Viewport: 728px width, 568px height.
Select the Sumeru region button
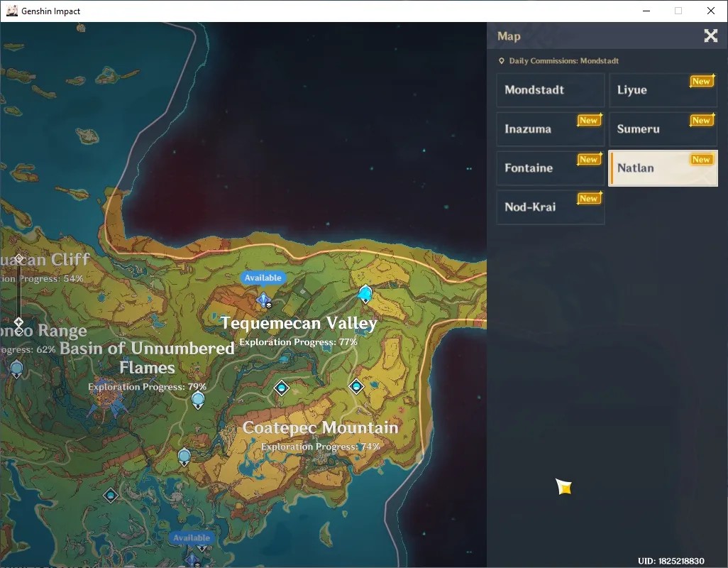point(663,129)
